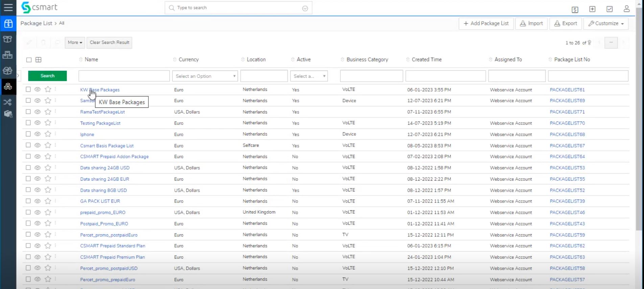Check the Data sharing 24GB USD checkbox
644x289 pixels.
pyautogui.click(x=28, y=167)
